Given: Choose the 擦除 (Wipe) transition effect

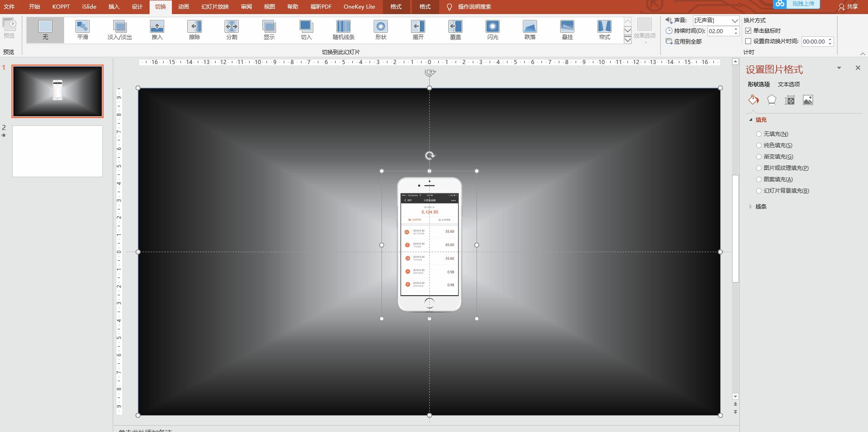Looking at the screenshot, I should (x=194, y=30).
